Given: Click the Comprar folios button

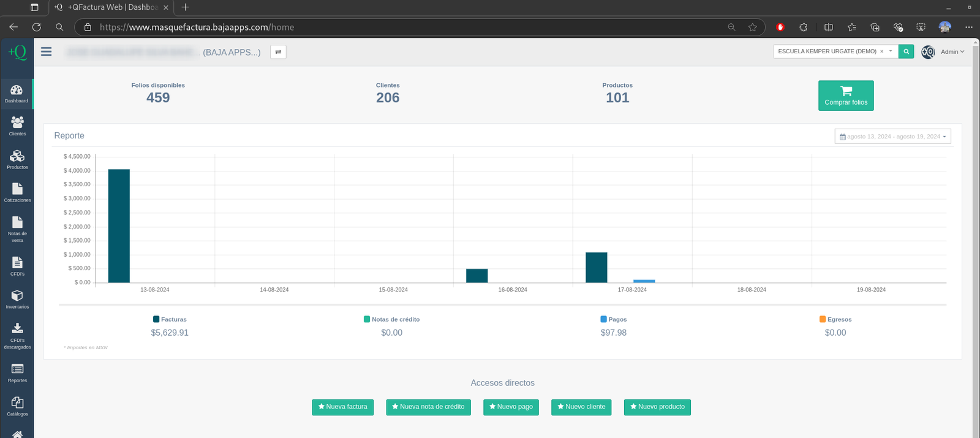Looking at the screenshot, I should pos(846,96).
